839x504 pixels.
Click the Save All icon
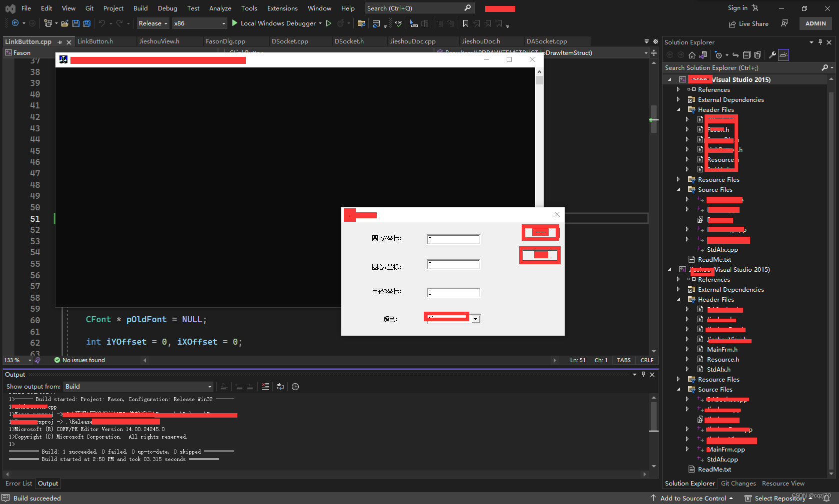point(87,23)
